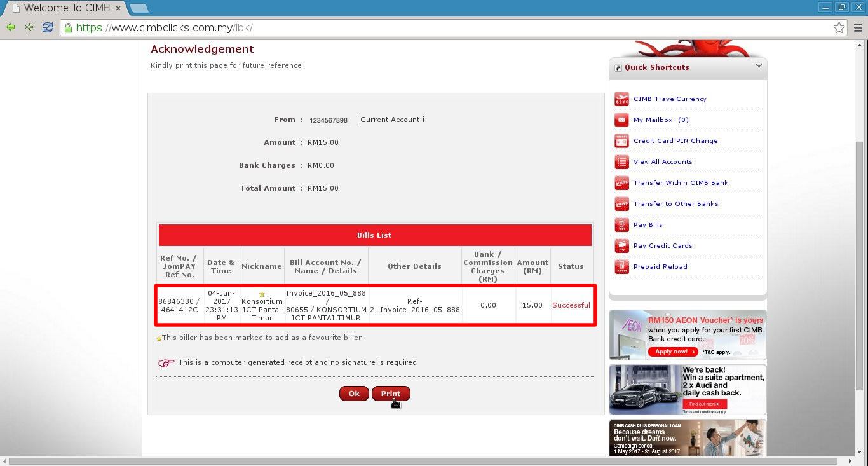868x466 pixels.
Task: Click Credit Card PIN Change icon
Action: pos(621,141)
